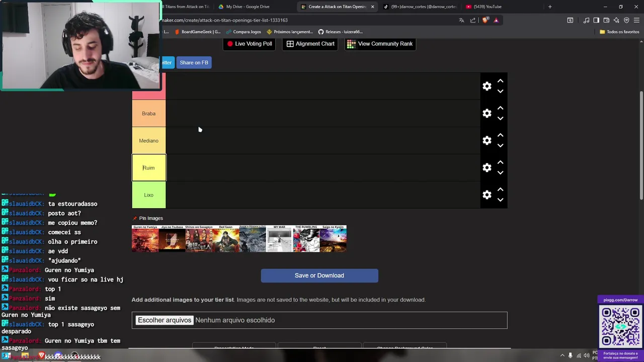The width and height of the screenshot is (644, 362).
Task: Click the translate page icon
Action: (x=461, y=20)
